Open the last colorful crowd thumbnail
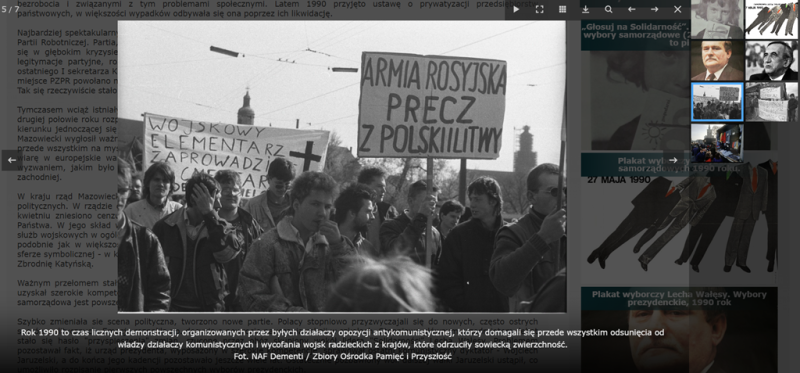The width and height of the screenshot is (800, 373). coord(717,143)
